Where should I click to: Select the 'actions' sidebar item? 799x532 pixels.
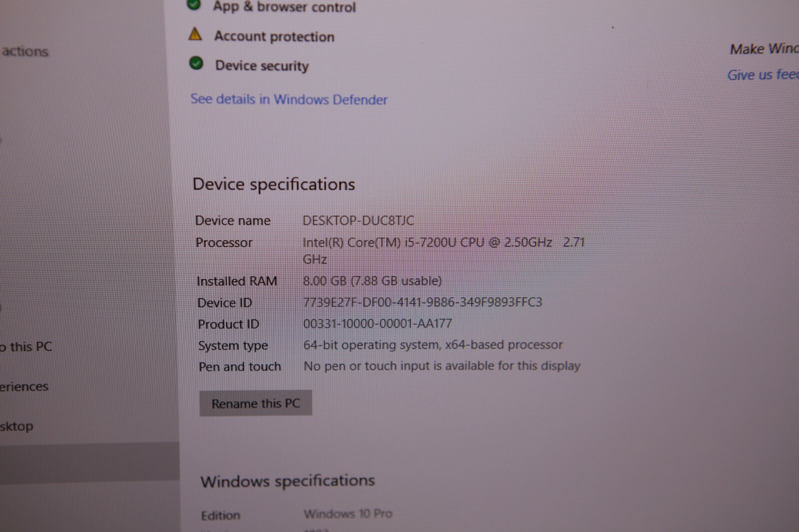25,51
